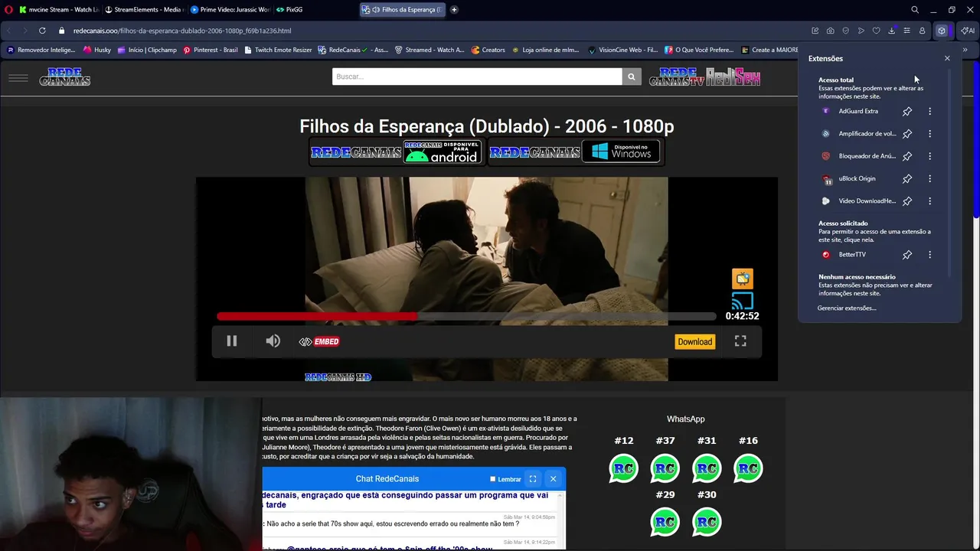Open more options for BetterTTV
This screenshot has width=980, height=551.
click(929, 255)
